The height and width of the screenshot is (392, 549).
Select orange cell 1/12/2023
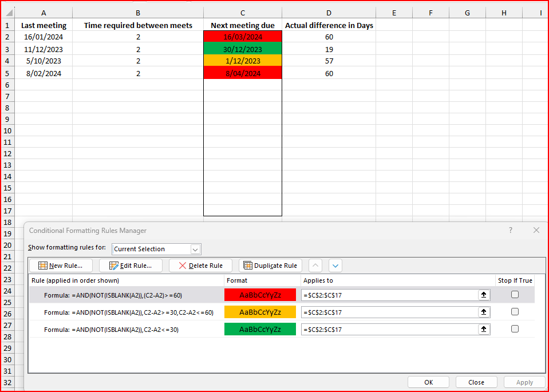click(x=243, y=61)
